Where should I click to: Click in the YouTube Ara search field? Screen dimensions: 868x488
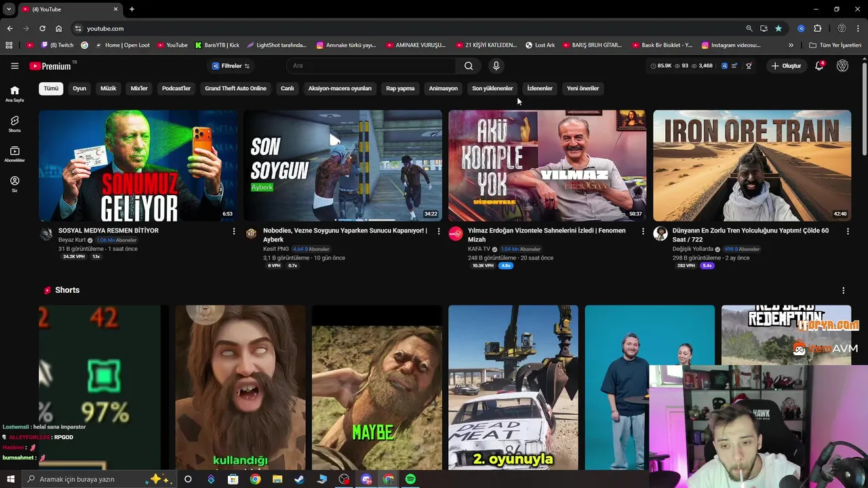click(372, 66)
